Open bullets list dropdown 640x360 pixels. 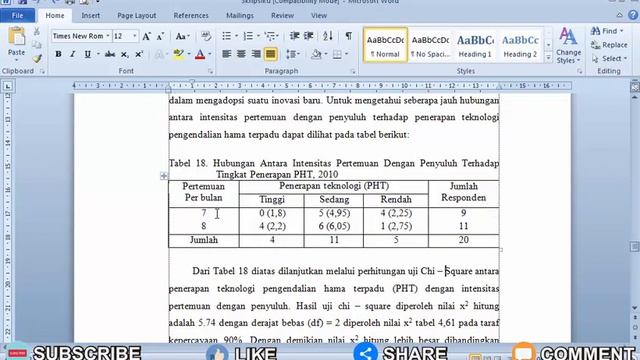pyautogui.click(x=236, y=36)
